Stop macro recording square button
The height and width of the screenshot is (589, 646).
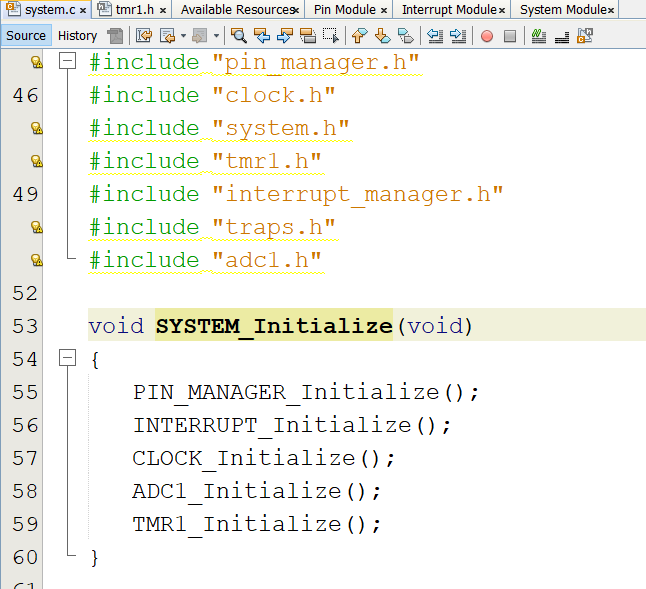510,36
